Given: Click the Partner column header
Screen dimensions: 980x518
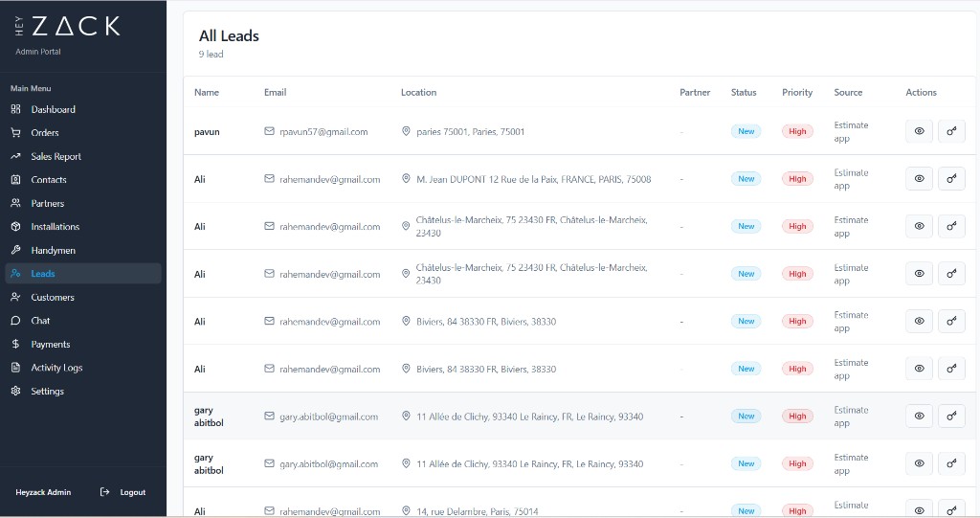Looking at the screenshot, I should [695, 92].
